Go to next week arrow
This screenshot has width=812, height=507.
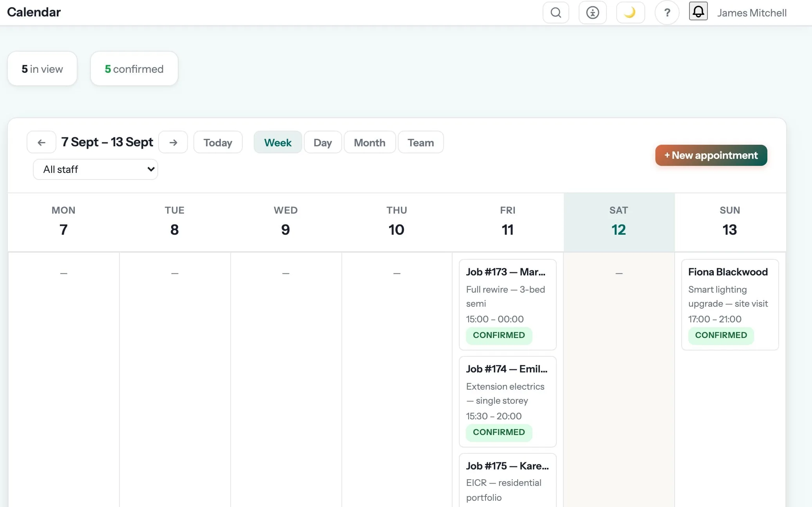pyautogui.click(x=173, y=142)
